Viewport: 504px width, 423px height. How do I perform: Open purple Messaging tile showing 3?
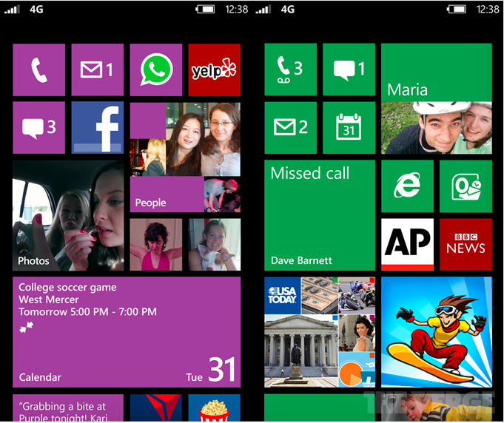(38, 128)
